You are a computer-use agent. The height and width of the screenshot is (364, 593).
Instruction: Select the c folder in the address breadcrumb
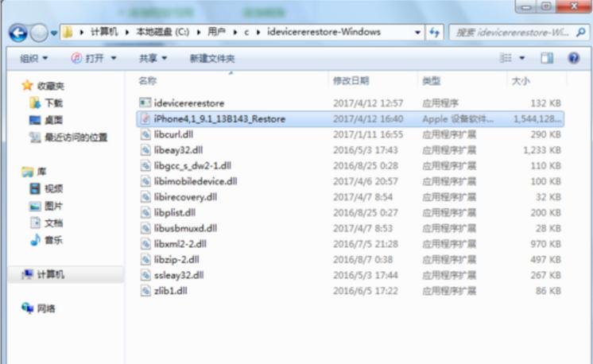click(246, 32)
